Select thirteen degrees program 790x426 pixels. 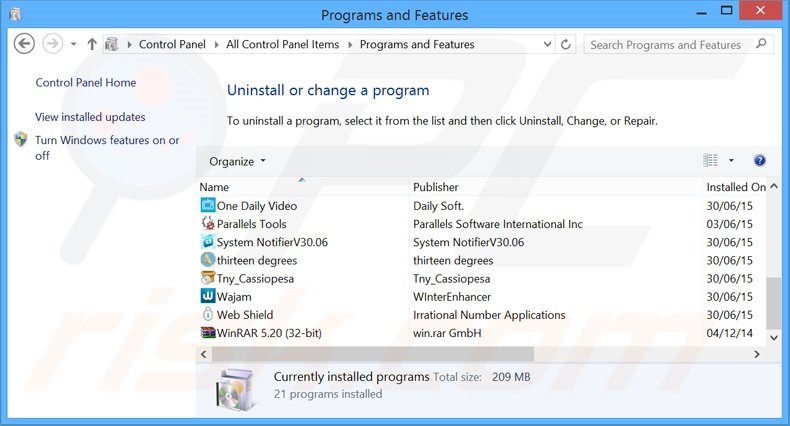[256, 260]
